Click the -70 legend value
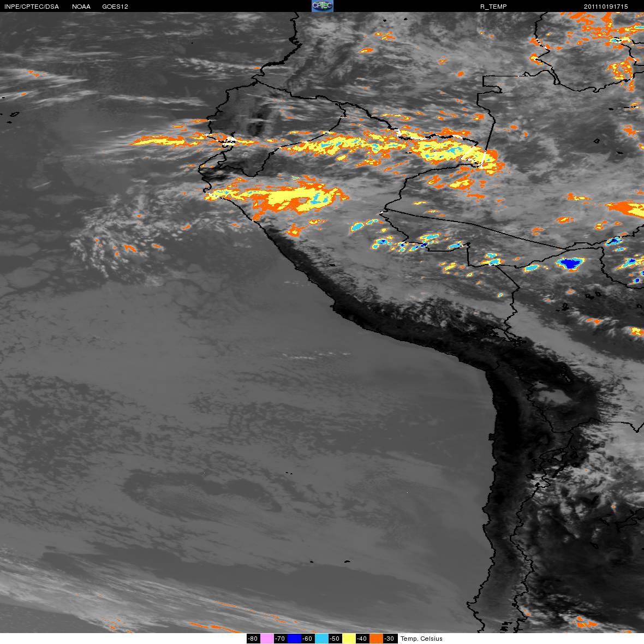 (x=280, y=639)
